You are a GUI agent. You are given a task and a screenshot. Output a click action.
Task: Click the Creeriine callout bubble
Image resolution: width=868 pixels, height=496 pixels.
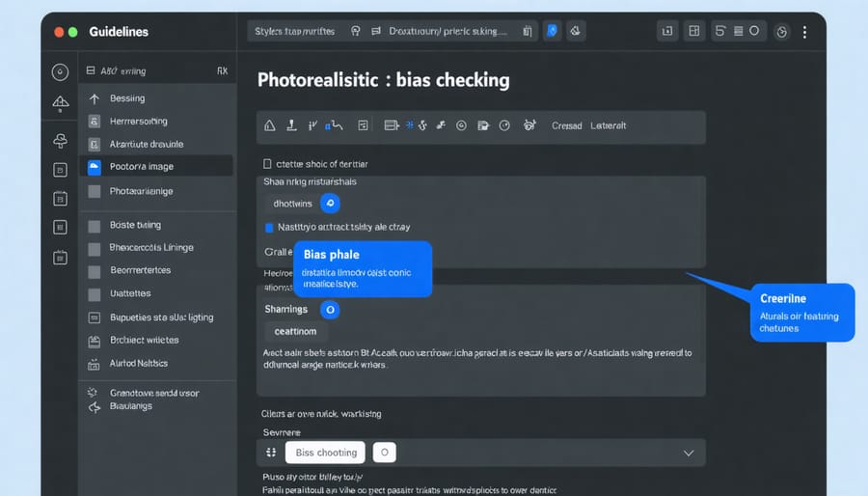point(802,313)
